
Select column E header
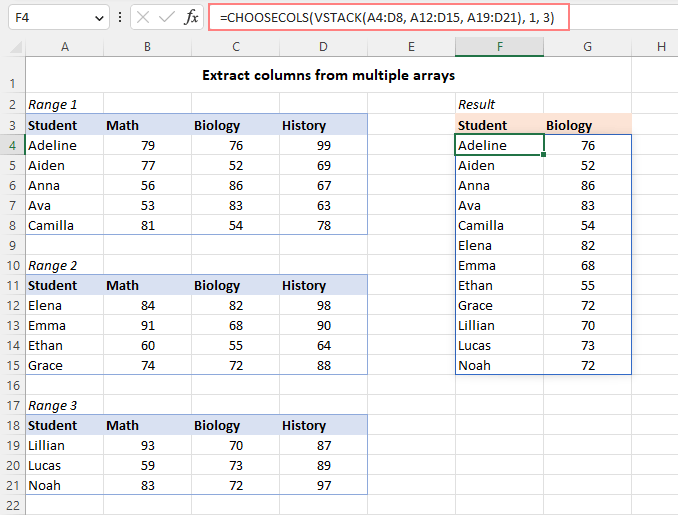(411, 47)
